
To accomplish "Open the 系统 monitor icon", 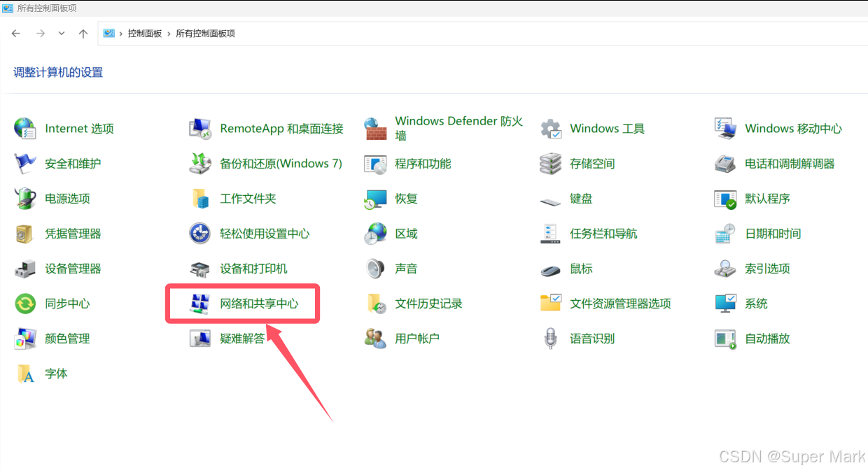I will (725, 304).
